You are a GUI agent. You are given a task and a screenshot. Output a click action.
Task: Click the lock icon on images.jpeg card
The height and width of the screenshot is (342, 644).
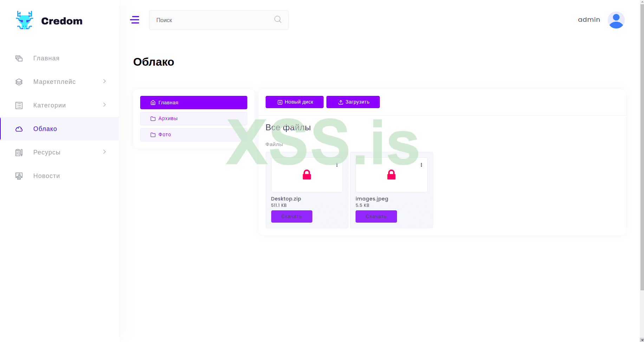coord(391,175)
